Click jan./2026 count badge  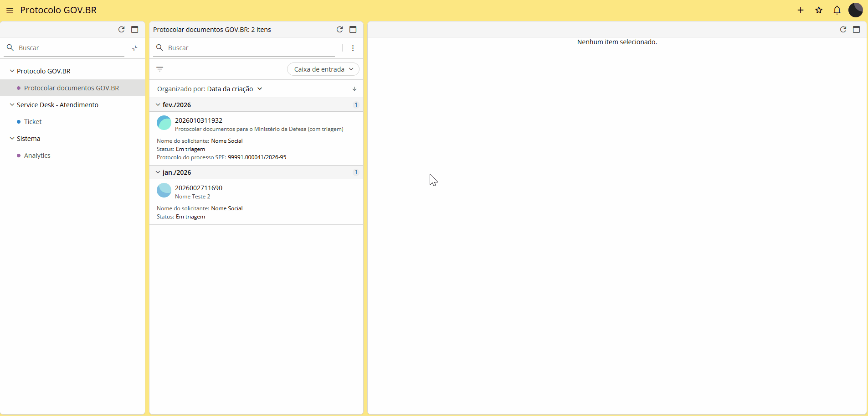tap(356, 172)
